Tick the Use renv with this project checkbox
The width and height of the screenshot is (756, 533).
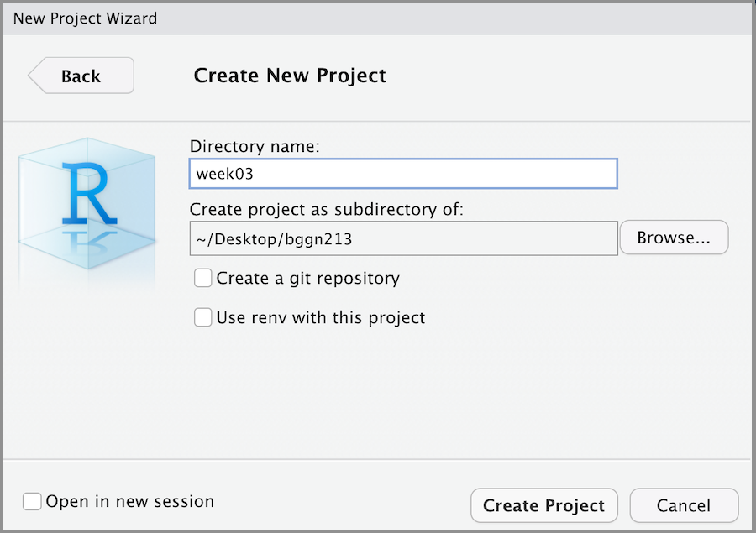pos(202,318)
